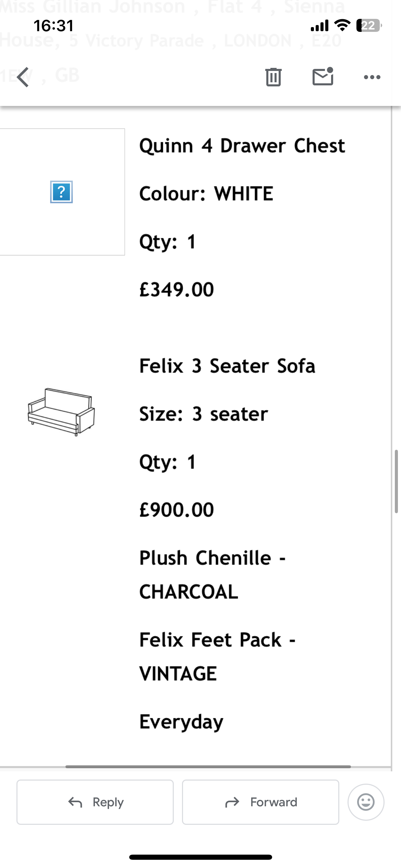Tap the Quinn 4 Drawer Chest title
This screenshot has width=401, height=868.
(242, 146)
